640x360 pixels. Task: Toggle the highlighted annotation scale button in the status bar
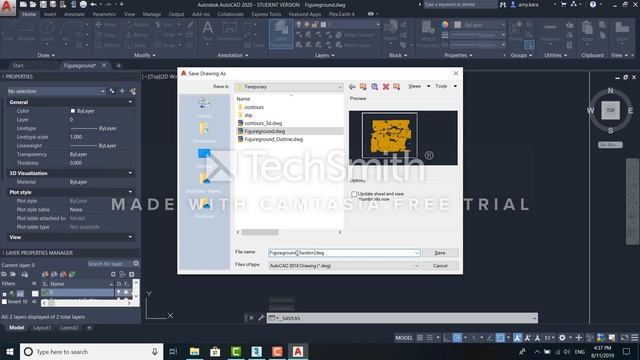click(517, 338)
